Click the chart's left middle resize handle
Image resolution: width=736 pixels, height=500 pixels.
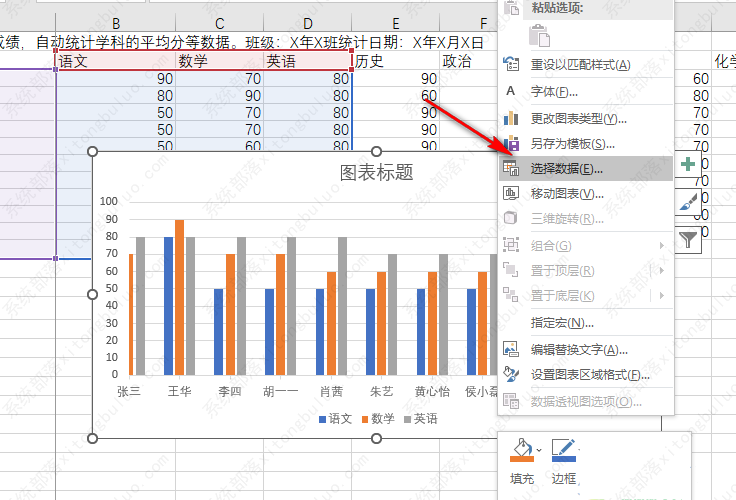point(92,294)
